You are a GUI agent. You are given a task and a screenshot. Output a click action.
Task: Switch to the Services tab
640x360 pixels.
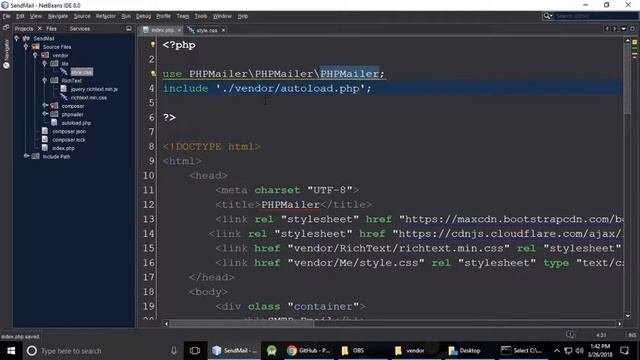[80, 29]
